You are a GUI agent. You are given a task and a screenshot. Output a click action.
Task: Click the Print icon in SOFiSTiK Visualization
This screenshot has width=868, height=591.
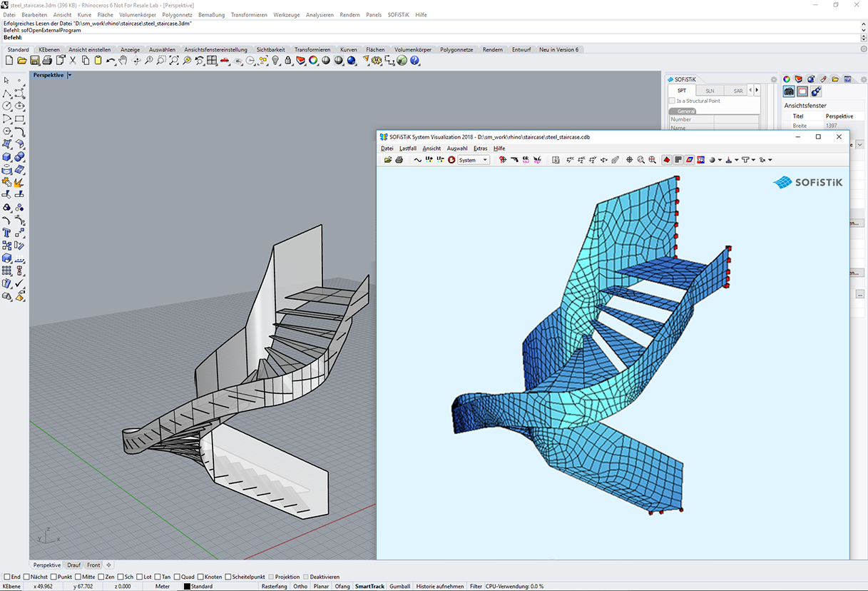[x=399, y=160]
